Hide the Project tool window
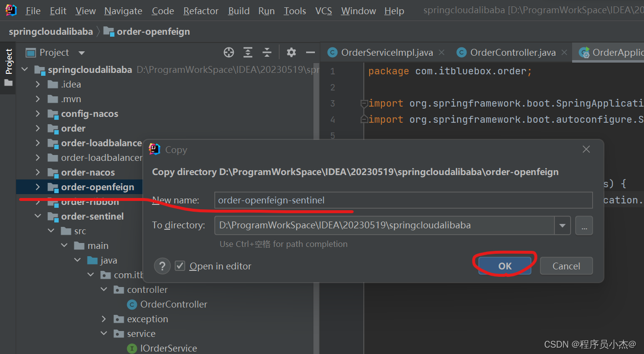This screenshot has height=354, width=644. [x=310, y=52]
